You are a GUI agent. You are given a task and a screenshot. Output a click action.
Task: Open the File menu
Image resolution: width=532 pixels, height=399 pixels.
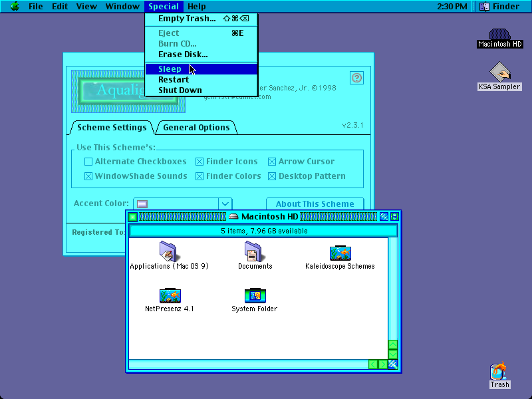click(x=36, y=6)
